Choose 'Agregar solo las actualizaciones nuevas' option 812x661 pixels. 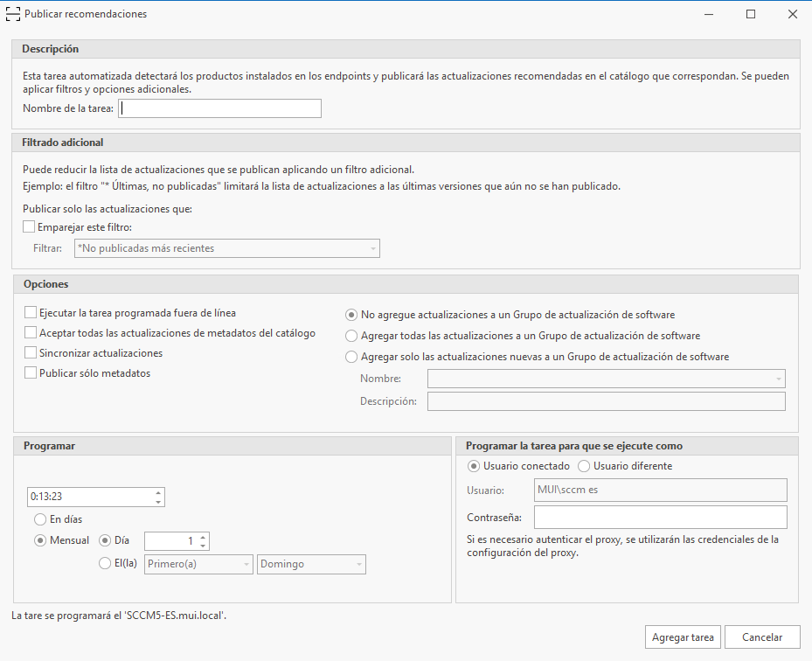pyautogui.click(x=352, y=357)
